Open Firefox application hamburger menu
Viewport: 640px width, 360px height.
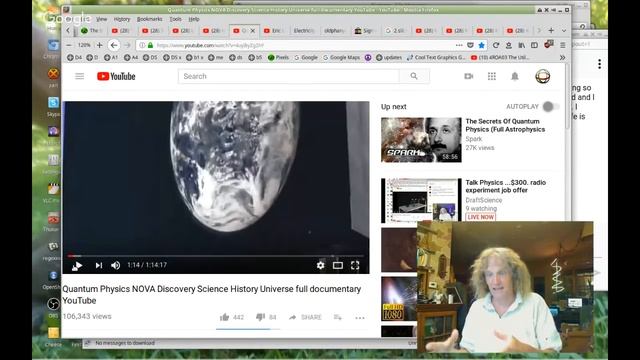(x=563, y=45)
